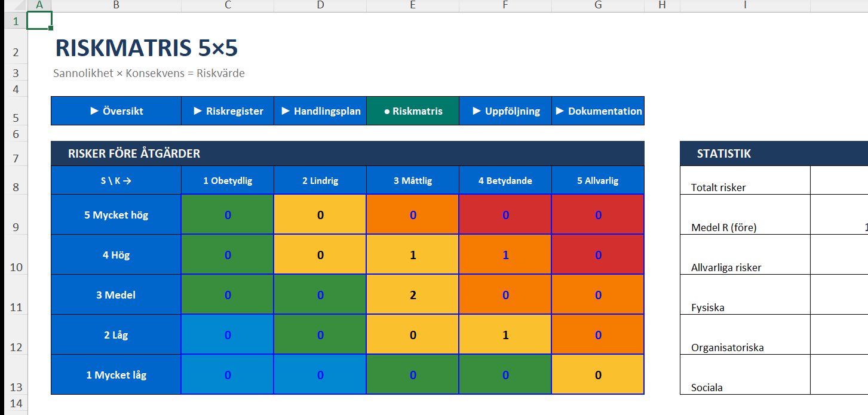Image resolution: width=868 pixels, height=415 pixels.
Task: Select the 'Sociala' statistics label
Action: [745, 374]
